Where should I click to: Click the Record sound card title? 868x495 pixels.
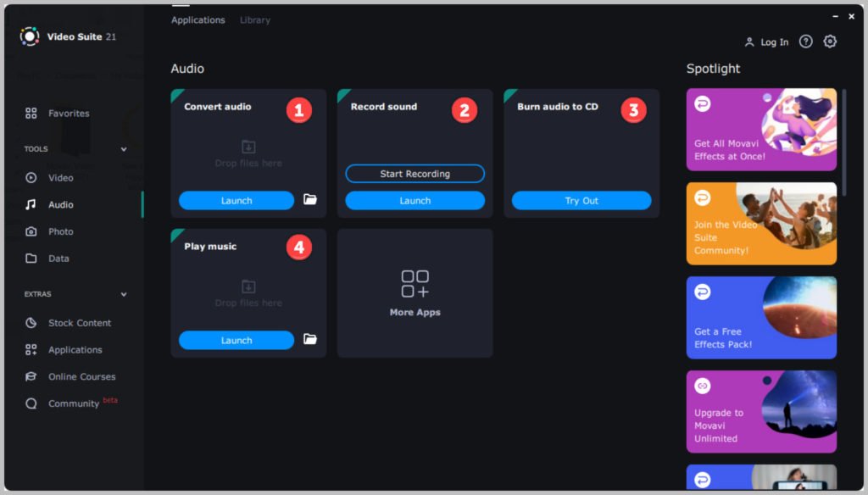pos(384,106)
